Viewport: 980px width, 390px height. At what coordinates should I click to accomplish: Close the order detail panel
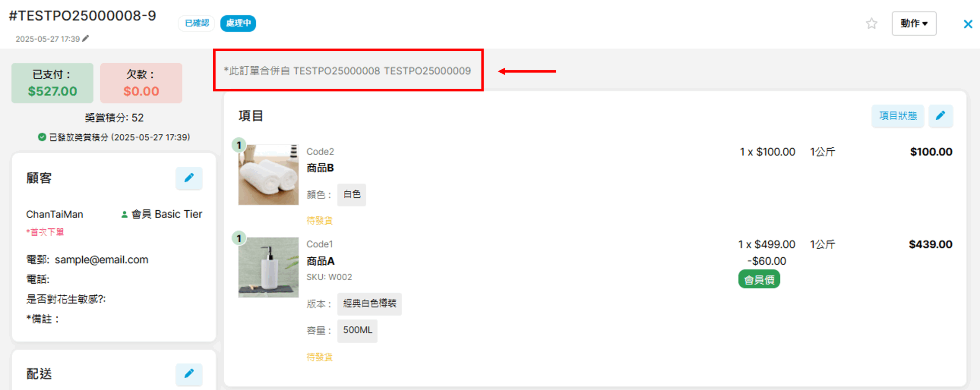[968, 24]
